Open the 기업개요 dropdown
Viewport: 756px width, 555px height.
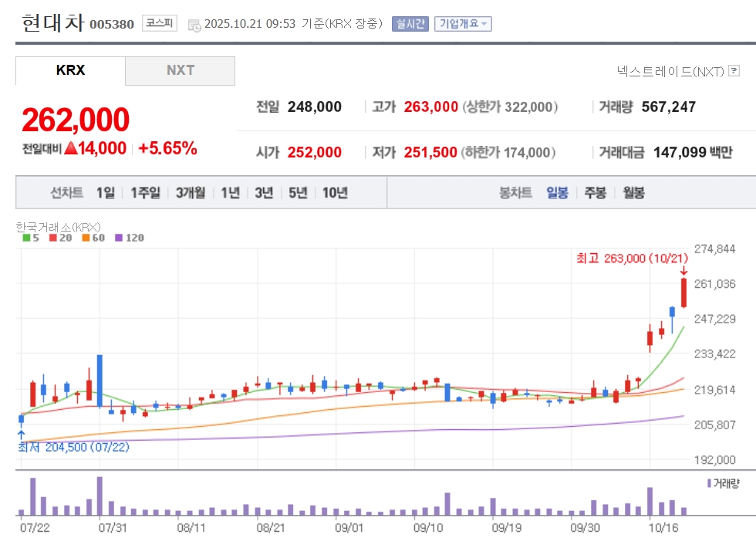click(x=463, y=24)
